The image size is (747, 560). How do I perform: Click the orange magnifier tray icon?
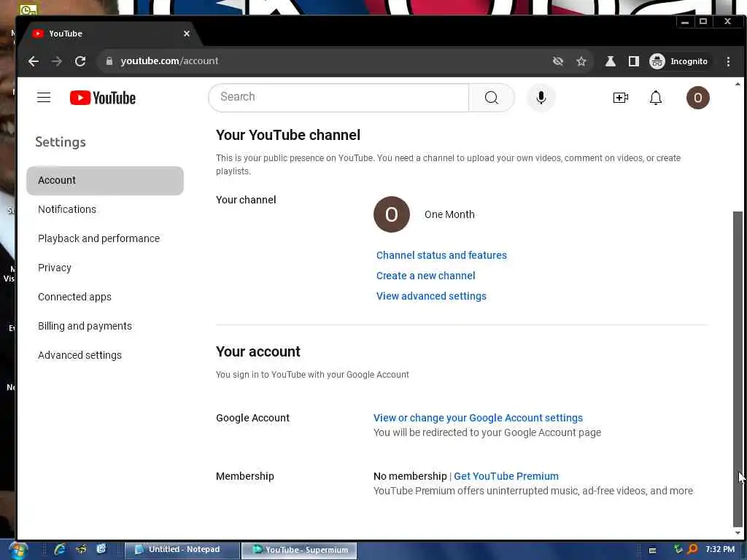[692, 549]
